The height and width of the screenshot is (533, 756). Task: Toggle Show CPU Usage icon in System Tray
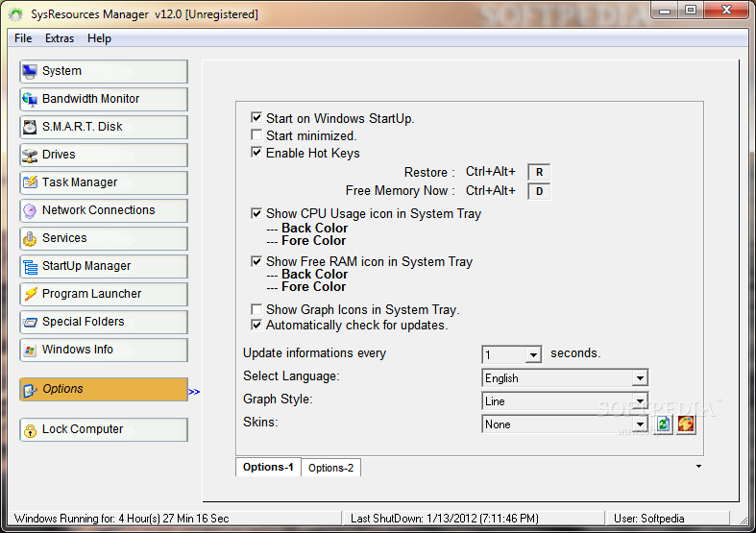[x=256, y=213]
